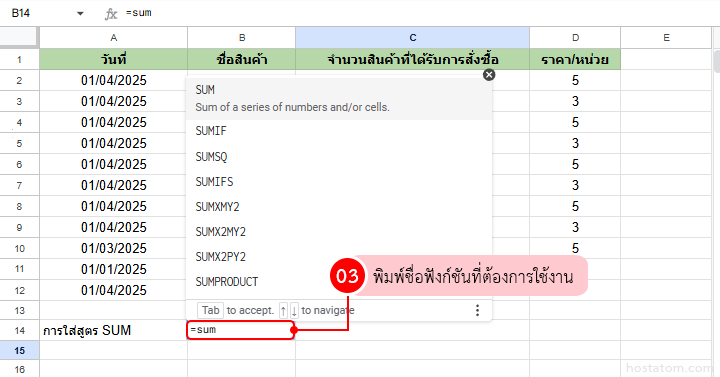Click the 01/04/2025 cell in row 12
720x377 pixels.
113,291
